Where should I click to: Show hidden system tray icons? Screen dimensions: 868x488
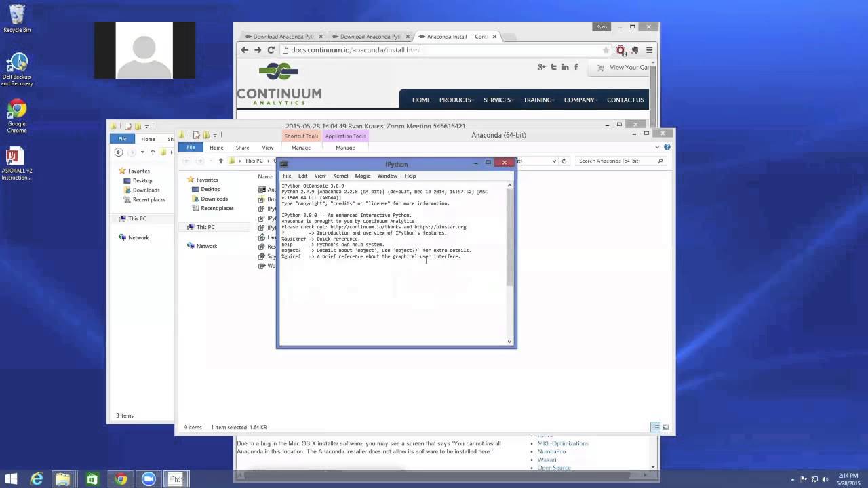coord(792,479)
